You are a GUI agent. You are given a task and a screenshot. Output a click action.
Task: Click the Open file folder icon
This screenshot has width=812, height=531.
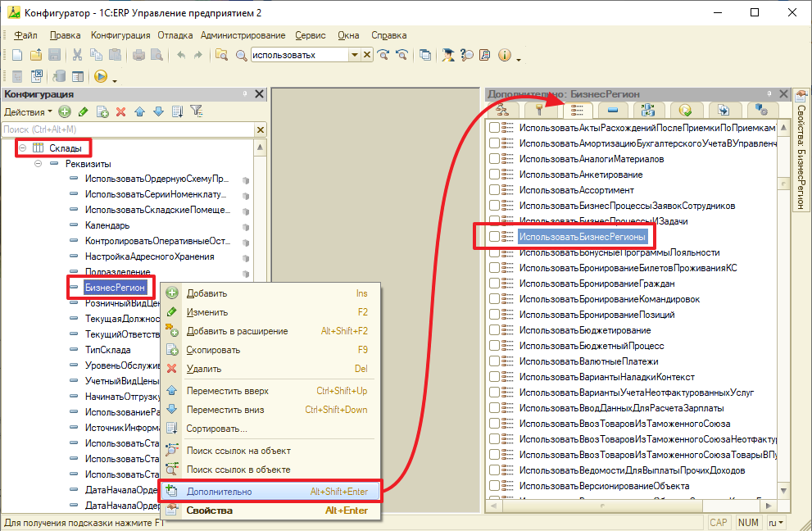36,55
